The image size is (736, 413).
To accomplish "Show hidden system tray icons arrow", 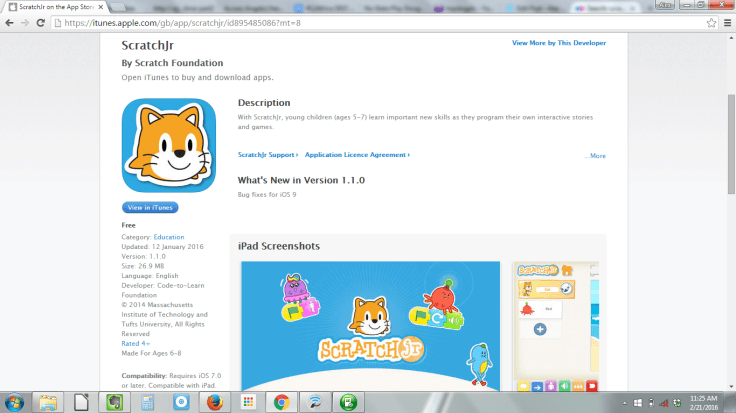I will pos(624,403).
